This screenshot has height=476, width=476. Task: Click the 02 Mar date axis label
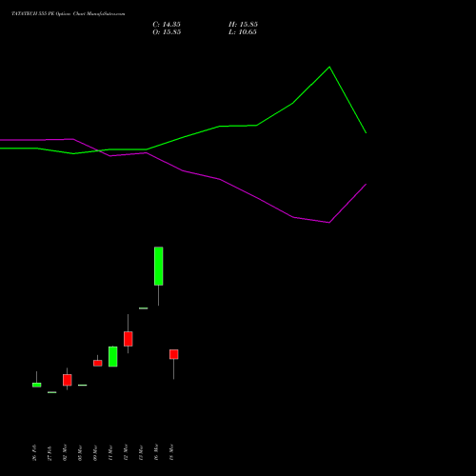pos(65,452)
